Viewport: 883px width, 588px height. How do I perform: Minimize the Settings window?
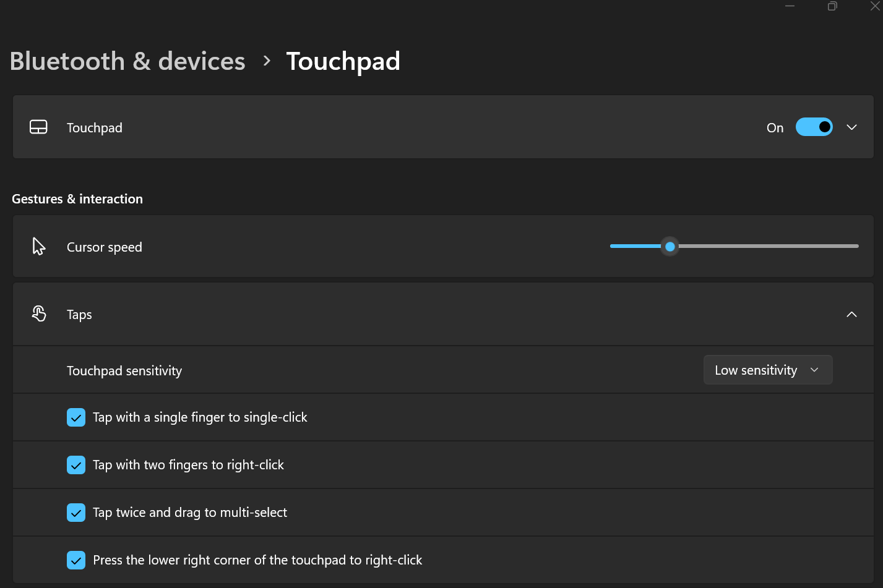click(790, 6)
